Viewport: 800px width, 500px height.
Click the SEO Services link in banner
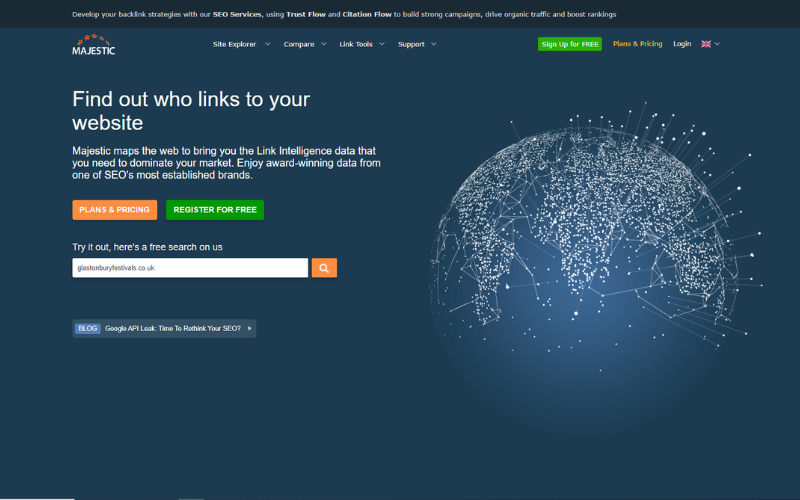237,14
